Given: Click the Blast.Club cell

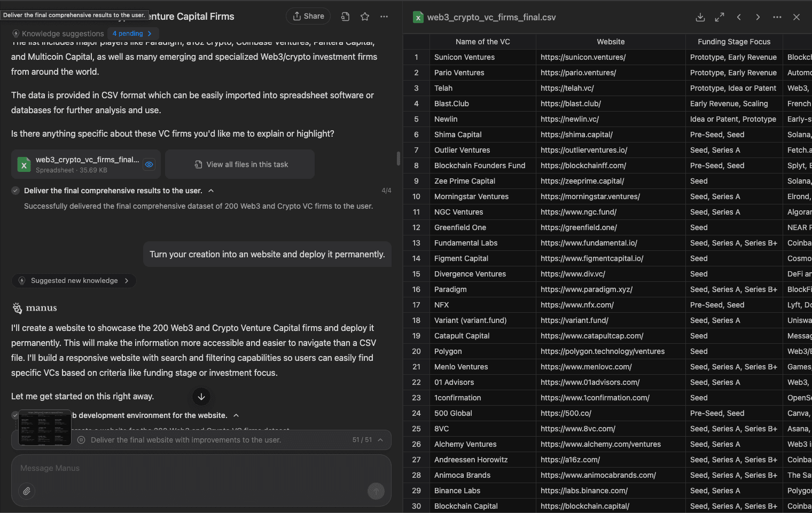Looking at the screenshot, I should [482, 104].
